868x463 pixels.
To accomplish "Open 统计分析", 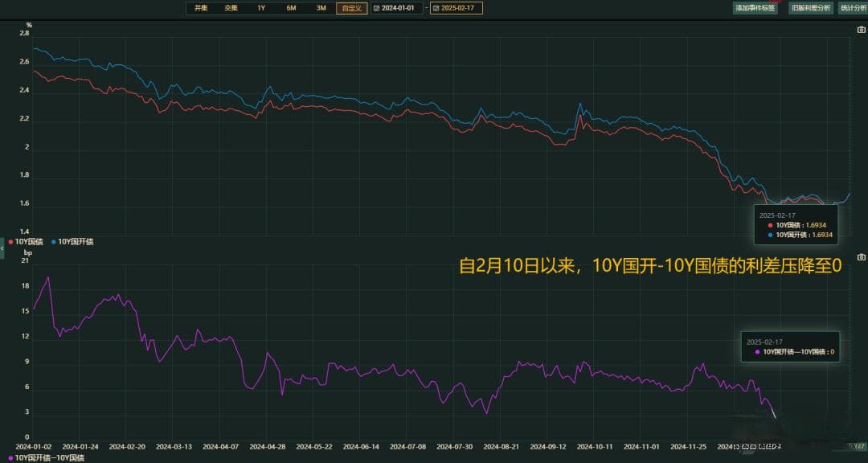I will (853, 8).
